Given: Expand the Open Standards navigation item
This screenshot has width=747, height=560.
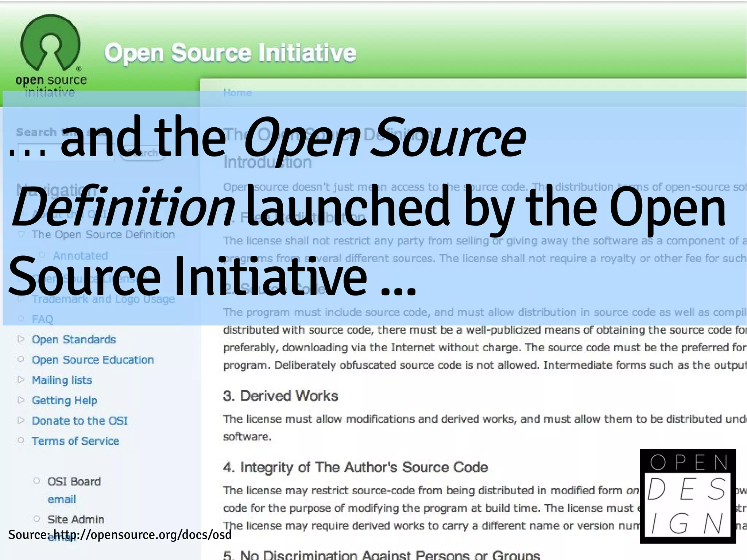Looking at the screenshot, I should pos(21,339).
